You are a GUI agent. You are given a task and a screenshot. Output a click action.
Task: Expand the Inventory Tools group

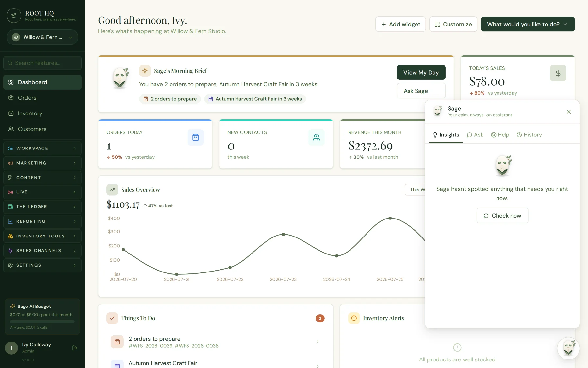coord(42,236)
